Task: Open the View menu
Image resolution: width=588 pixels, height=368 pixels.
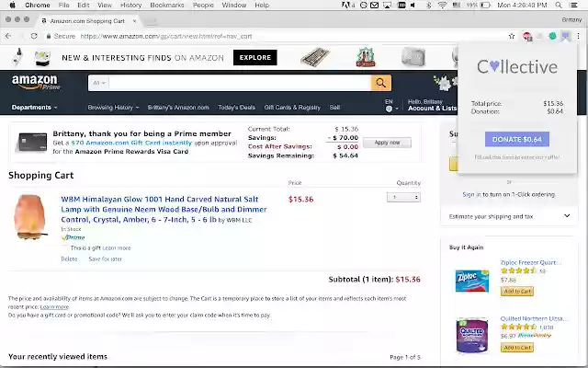Action: click(105, 6)
